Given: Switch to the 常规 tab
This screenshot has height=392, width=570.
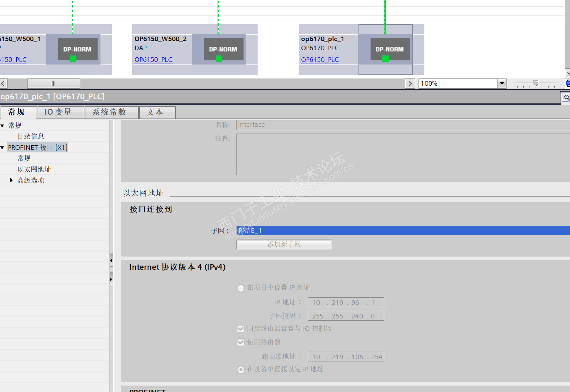Looking at the screenshot, I should click(x=19, y=112).
